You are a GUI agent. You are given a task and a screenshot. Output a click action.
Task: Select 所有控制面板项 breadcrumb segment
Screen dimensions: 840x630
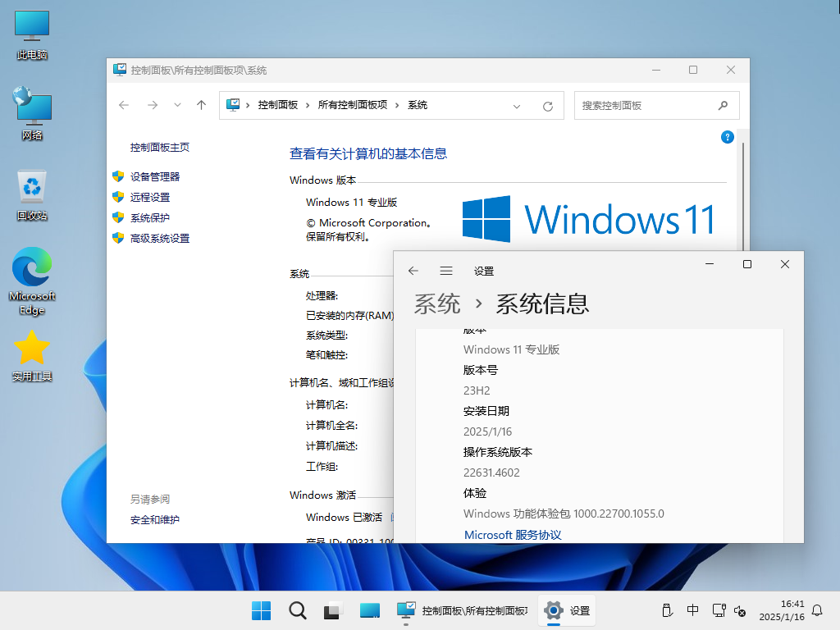pos(353,105)
